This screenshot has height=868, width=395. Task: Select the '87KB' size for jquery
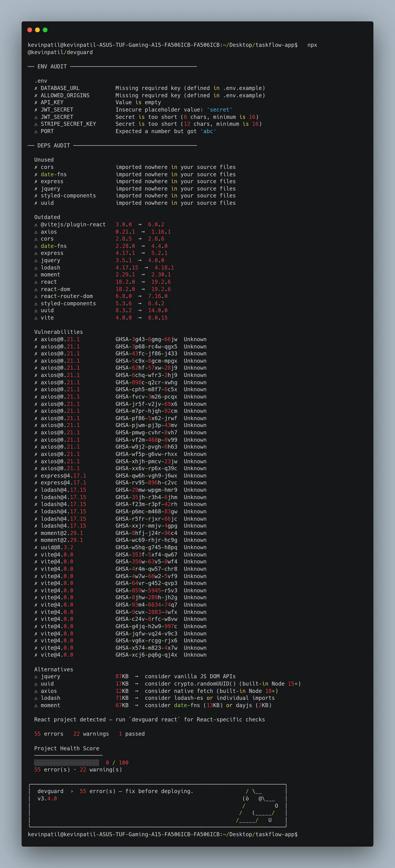pos(122,676)
